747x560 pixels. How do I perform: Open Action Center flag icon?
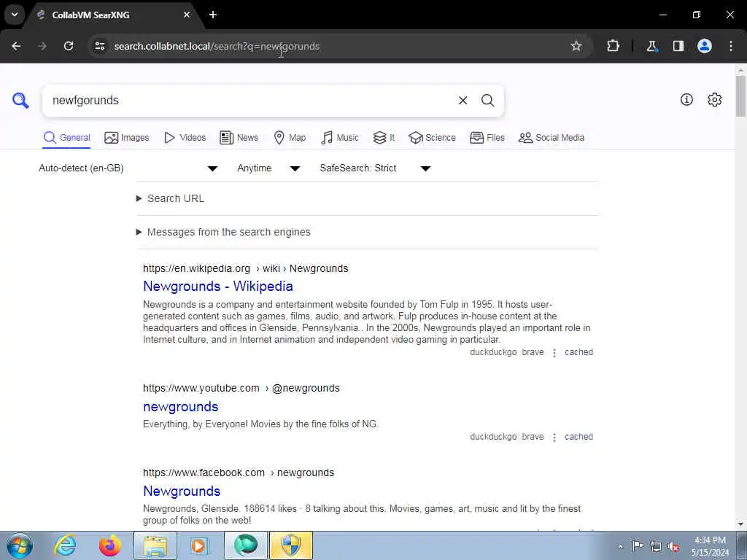(638, 545)
